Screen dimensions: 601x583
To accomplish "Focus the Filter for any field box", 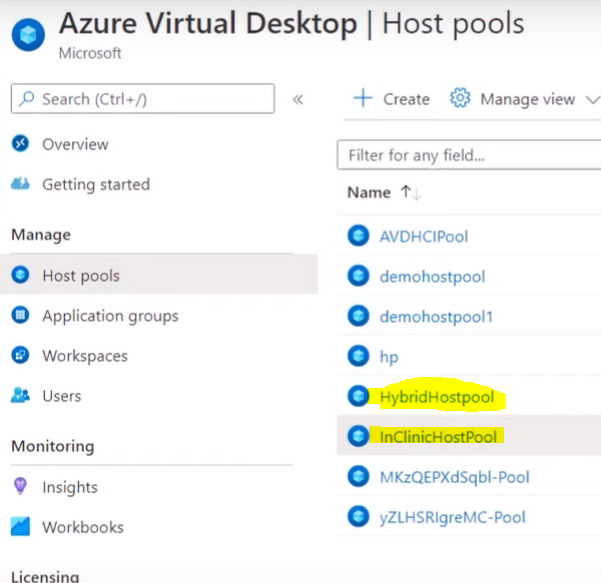I will coord(469,155).
